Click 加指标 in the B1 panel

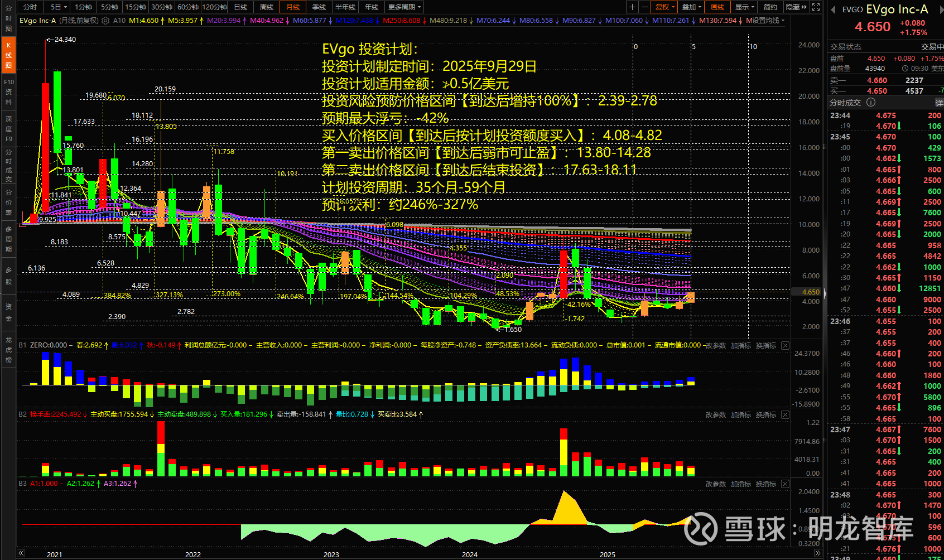tap(741, 346)
